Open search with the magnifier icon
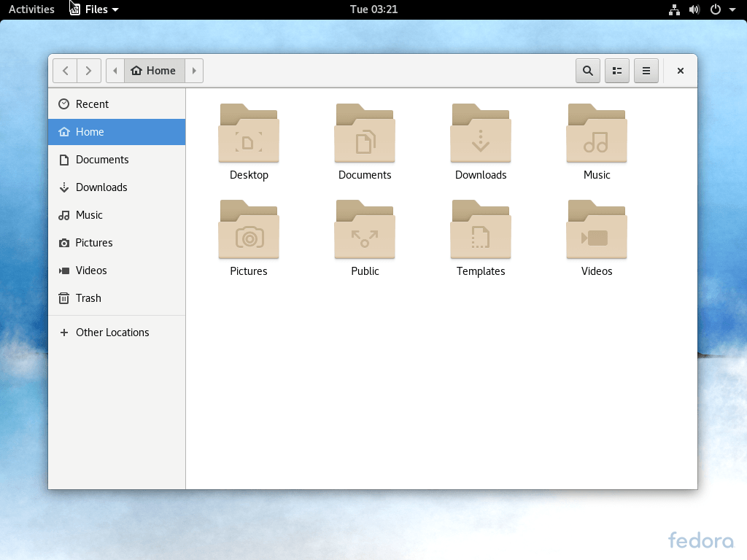 pyautogui.click(x=588, y=71)
